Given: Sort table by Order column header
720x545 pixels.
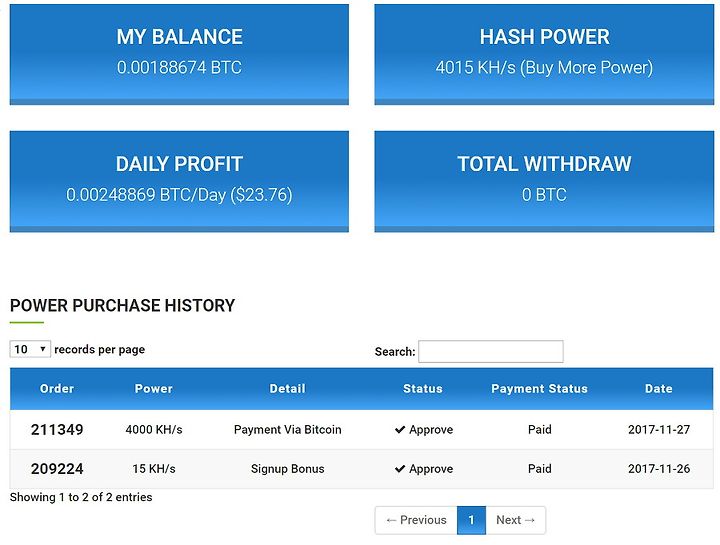Looking at the screenshot, I should pos(57,389).
